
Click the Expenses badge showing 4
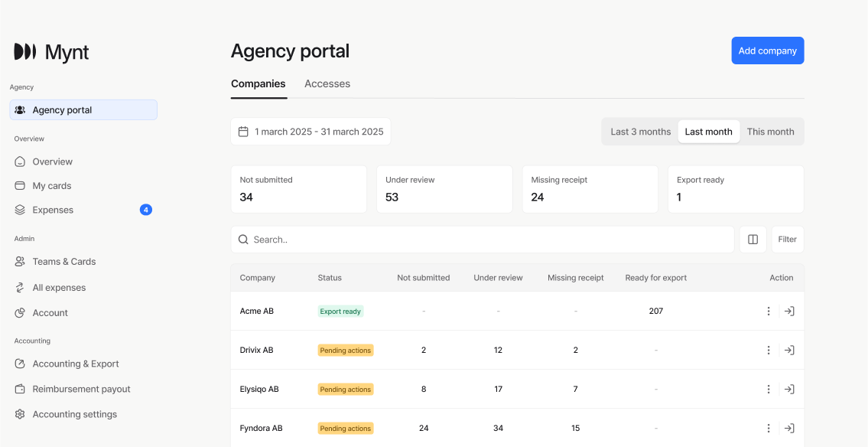pos(145,210)
